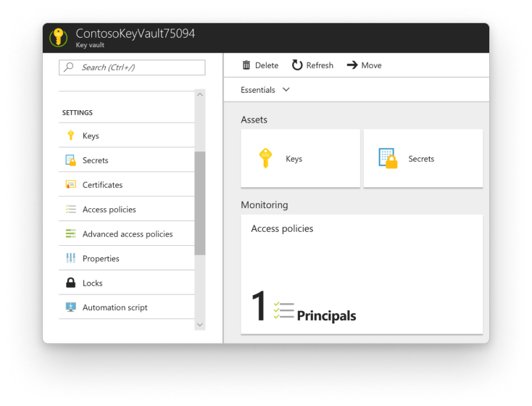Open the Keys tile under Assets
Image resolution: width=532 pixels, height=406 pixels.
click(x=300, y=159)
